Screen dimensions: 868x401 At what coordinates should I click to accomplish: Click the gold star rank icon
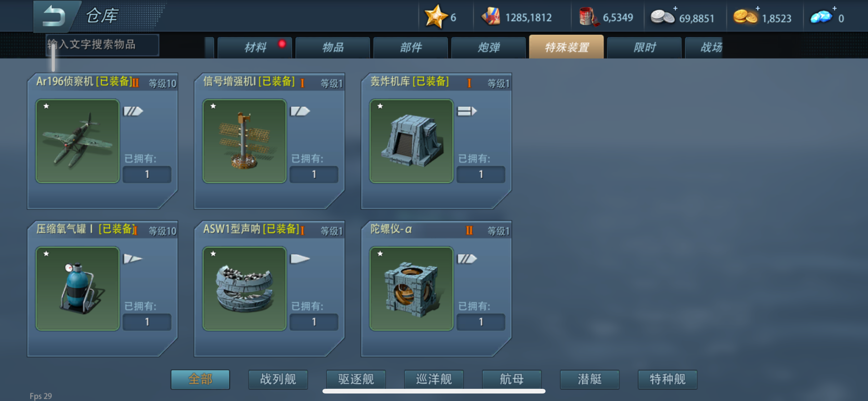[x=435, y=16]
